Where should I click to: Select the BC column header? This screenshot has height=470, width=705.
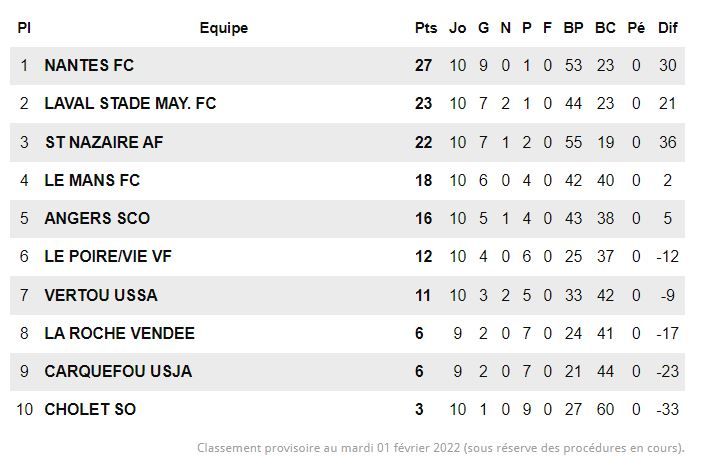(605, 28)
